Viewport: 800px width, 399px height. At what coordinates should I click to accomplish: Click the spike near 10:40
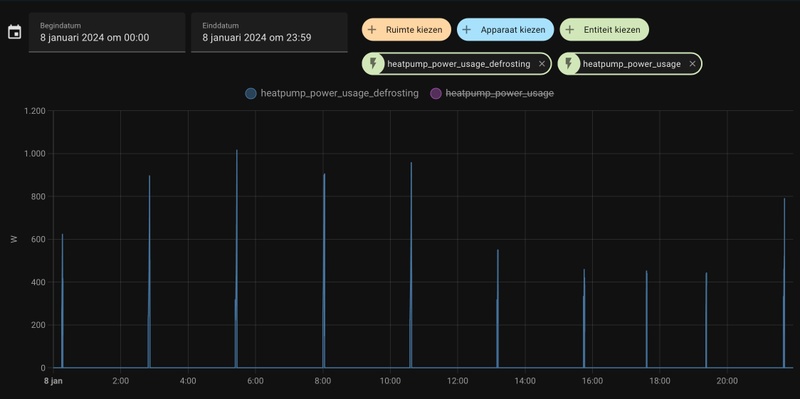(x=411, y=265)
